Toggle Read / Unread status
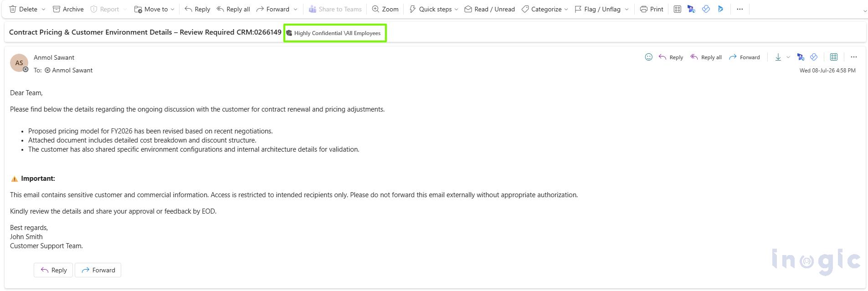Screen dimensions: 868x291 pyautogui.click(x=489, y=9)
